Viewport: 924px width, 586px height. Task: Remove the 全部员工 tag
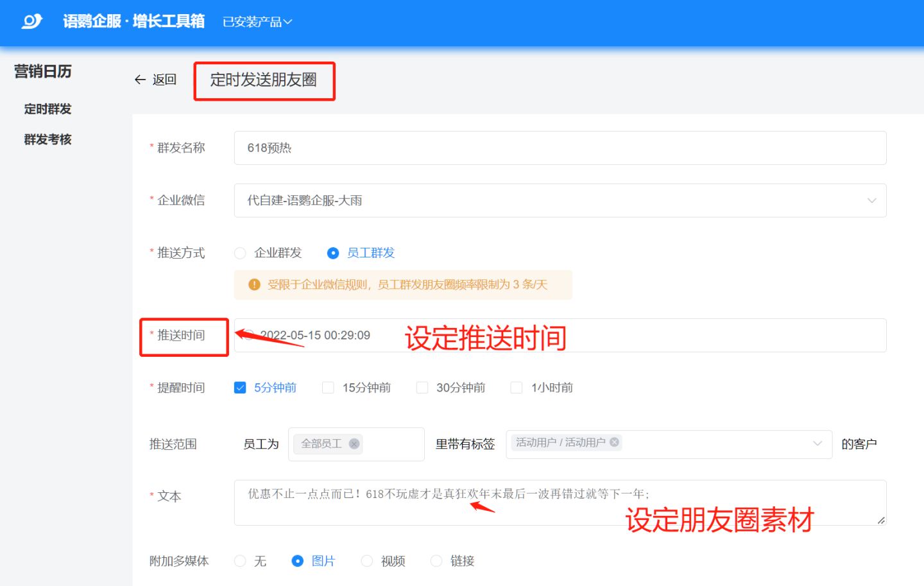[x=354, y=444]
